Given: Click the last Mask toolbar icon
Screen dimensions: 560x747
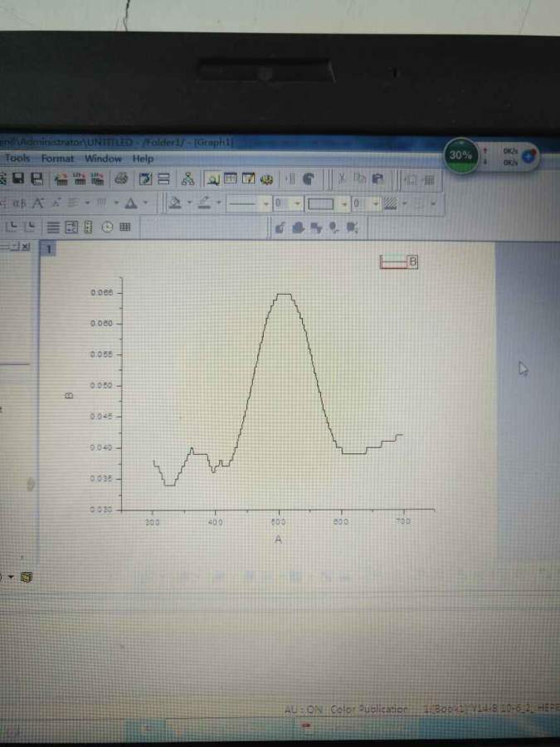Looking at the screenshot, I should tap(352, 228).
